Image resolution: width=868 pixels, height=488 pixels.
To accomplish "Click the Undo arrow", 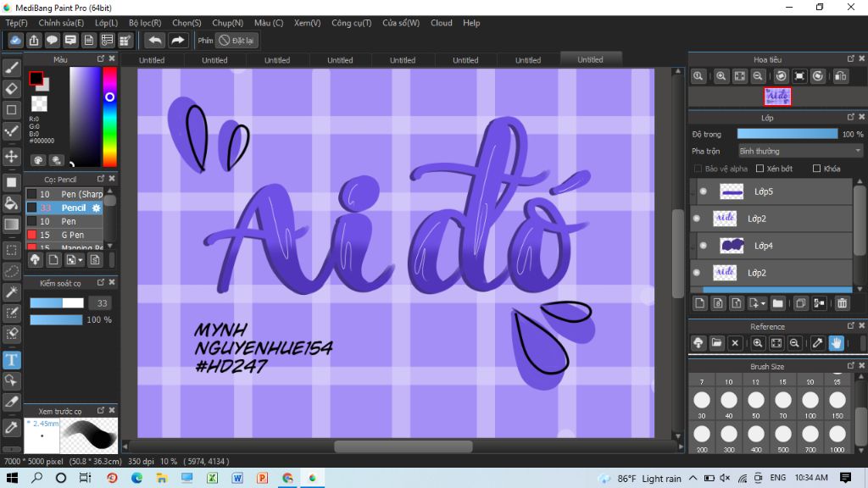I will click(155, 41).
